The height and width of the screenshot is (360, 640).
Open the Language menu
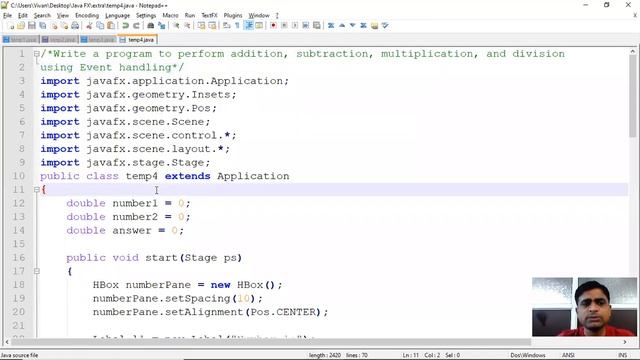click(117, 16)
